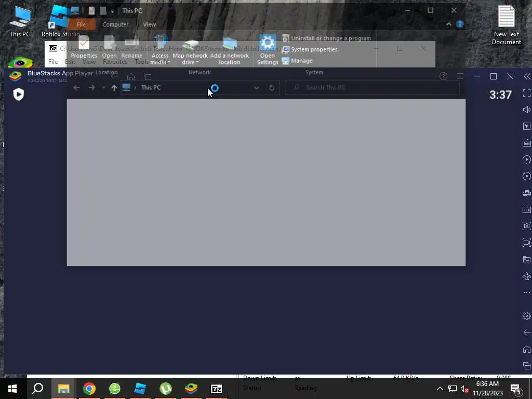Open Chrome from the taskbar
The image size is (532, 399).
tap(89, 389)
